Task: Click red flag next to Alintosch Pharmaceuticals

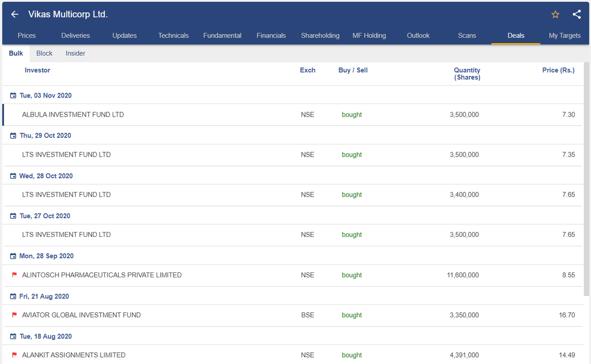Action: pos(14,275)
